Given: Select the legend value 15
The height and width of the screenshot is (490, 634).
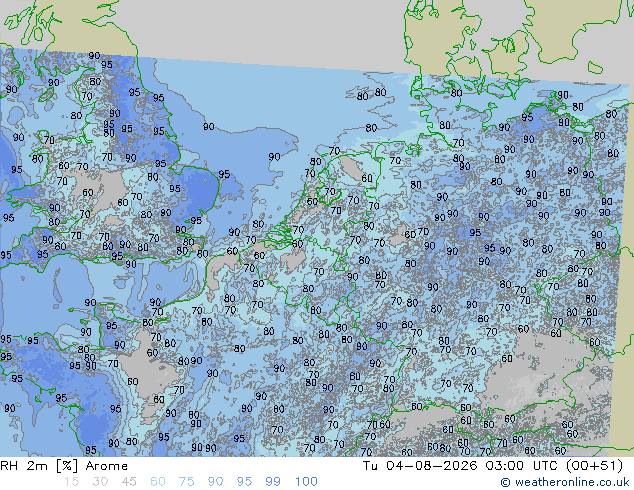Looking at the screenshot, I should (71, 482).
